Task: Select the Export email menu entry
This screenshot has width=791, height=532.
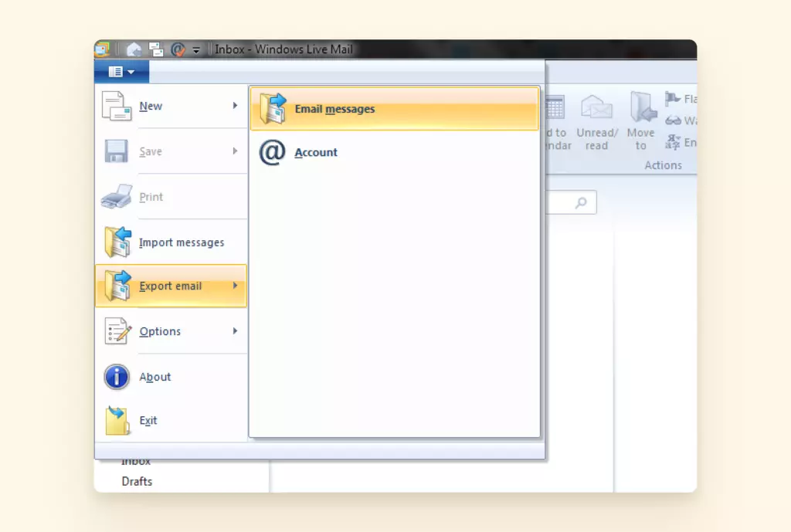Action: [x=171, y=286]
